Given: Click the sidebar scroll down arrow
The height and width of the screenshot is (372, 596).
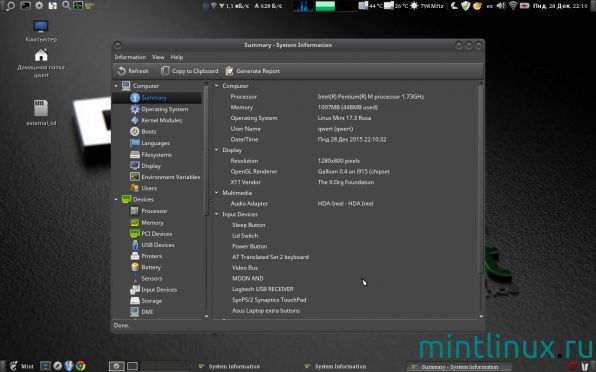Looking at the screenshot, I should point(206,316).
